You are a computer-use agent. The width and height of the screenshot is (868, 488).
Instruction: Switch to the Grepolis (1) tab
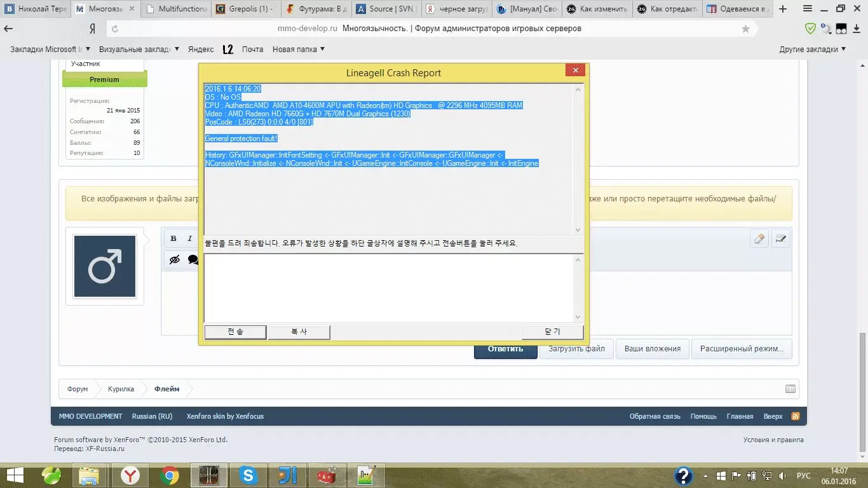point(245,9)
